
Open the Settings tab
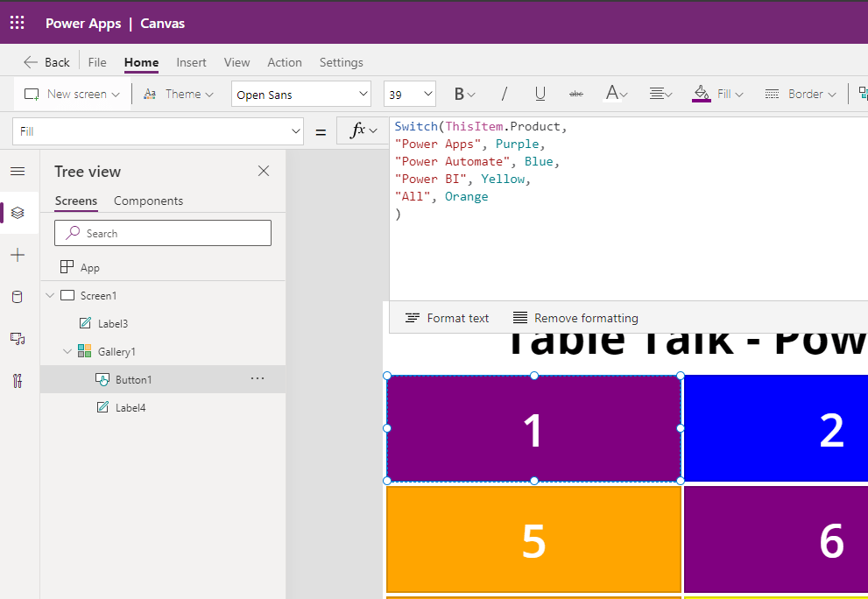pos(341,62)
